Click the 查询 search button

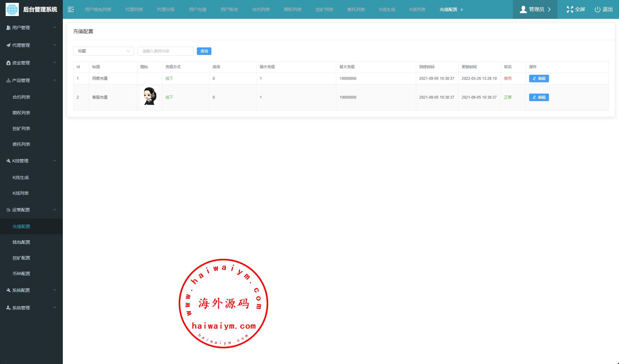point(204,51)
